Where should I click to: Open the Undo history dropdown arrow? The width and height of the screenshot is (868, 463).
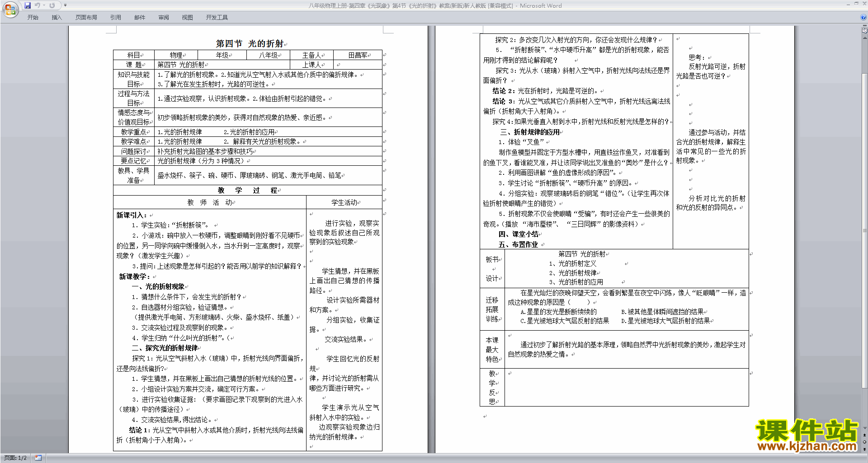[x=44, y=5]
